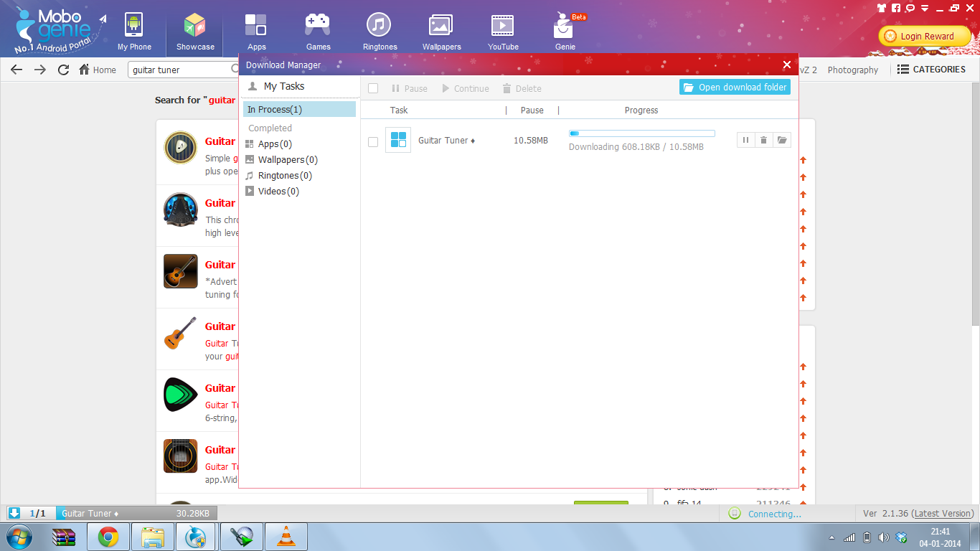Open the YouTube section icon

(x=503, y=32)
